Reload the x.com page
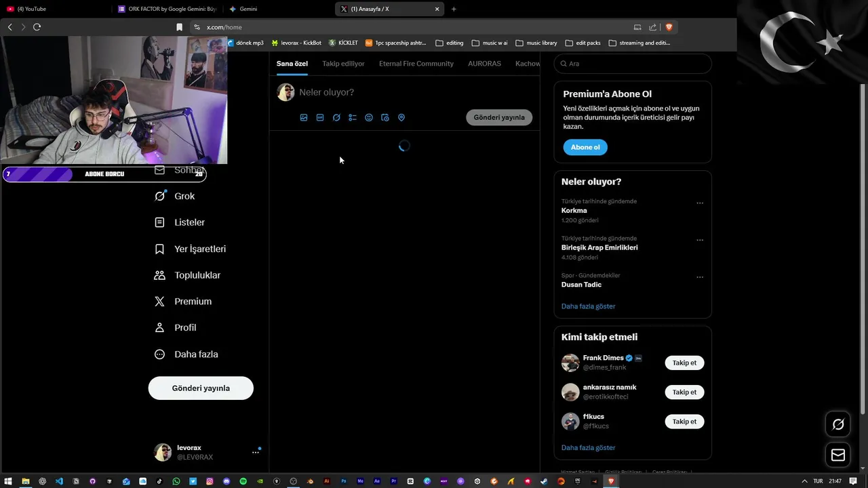Screen dimensions: 868x488 point(37,27)
